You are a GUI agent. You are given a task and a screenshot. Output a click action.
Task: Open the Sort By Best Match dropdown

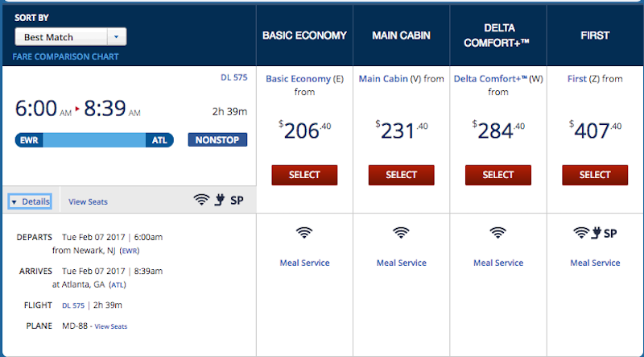pos(71,37)
